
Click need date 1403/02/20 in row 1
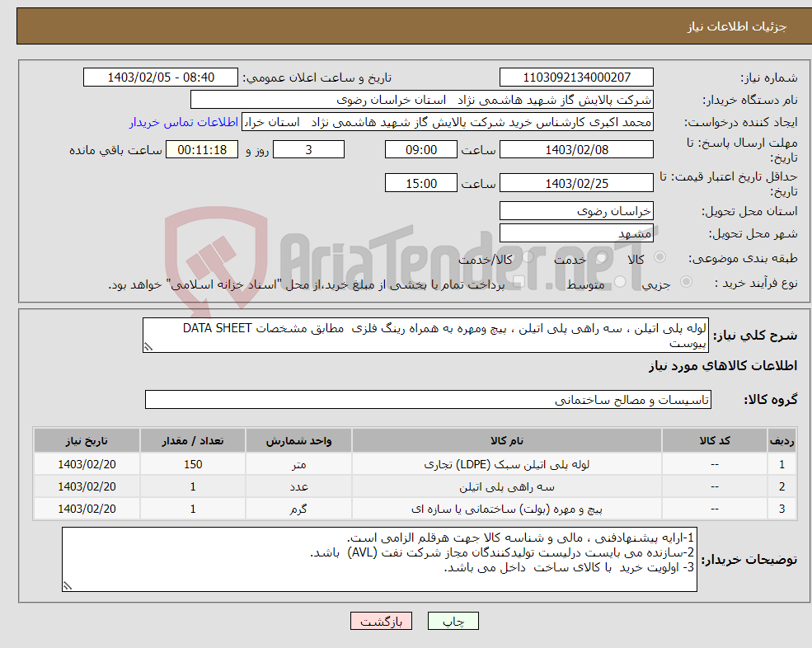tap(87, 465)
